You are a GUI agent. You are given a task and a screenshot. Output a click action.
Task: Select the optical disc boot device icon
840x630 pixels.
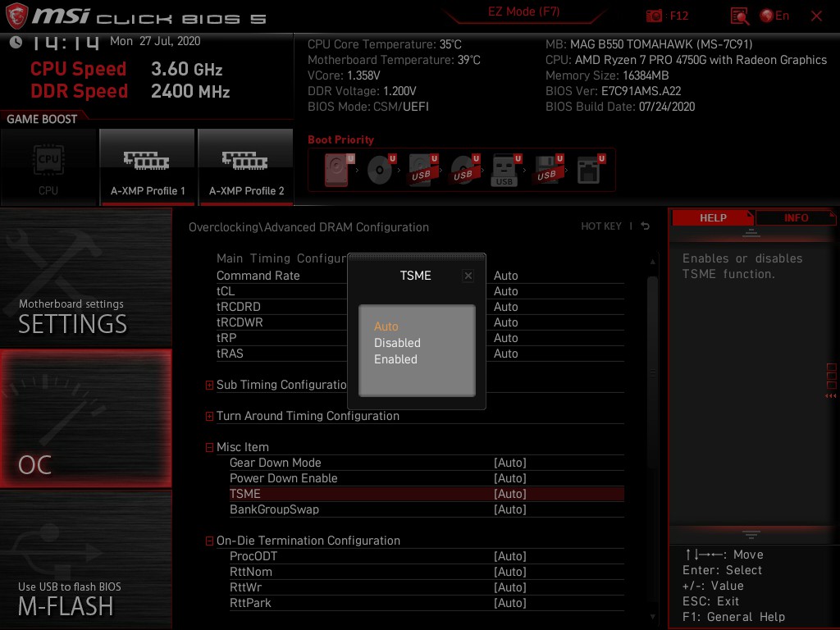pyautogui.click(x=381, y=169)
